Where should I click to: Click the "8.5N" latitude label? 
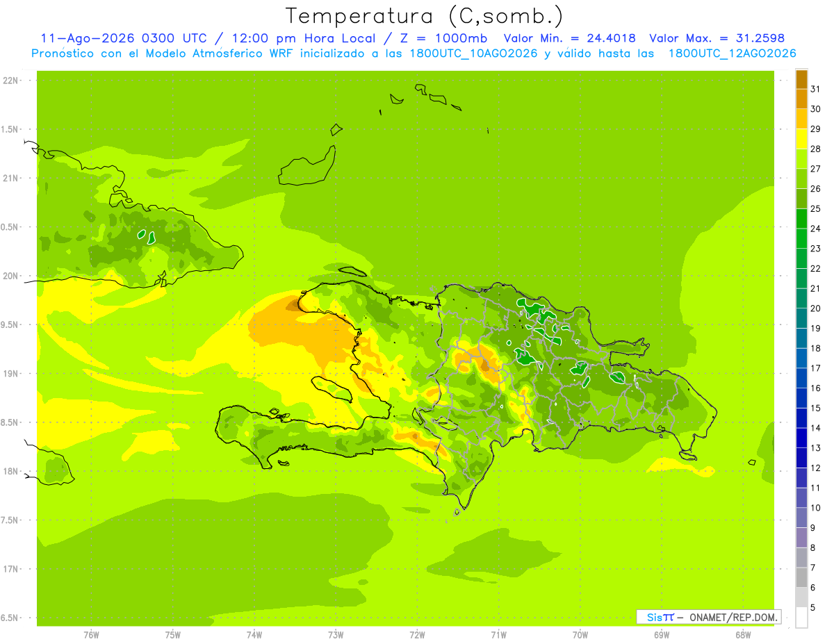point(9,422)
